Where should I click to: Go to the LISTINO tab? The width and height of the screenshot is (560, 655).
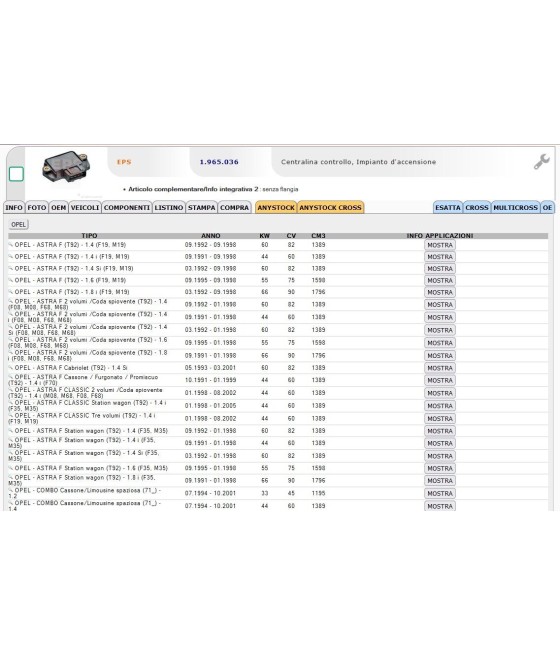pyautogui.click(x=169, y=208)
